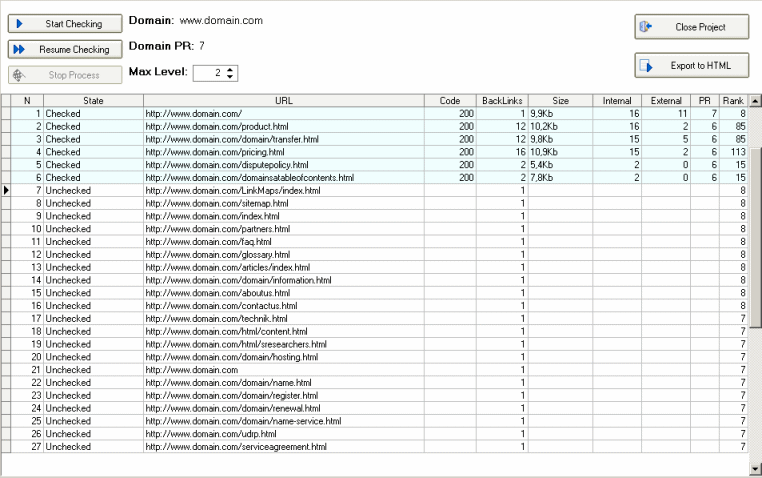Click the Start Checking button
Viewport: 762px width, 478px height.
click(x=65, y=23)
